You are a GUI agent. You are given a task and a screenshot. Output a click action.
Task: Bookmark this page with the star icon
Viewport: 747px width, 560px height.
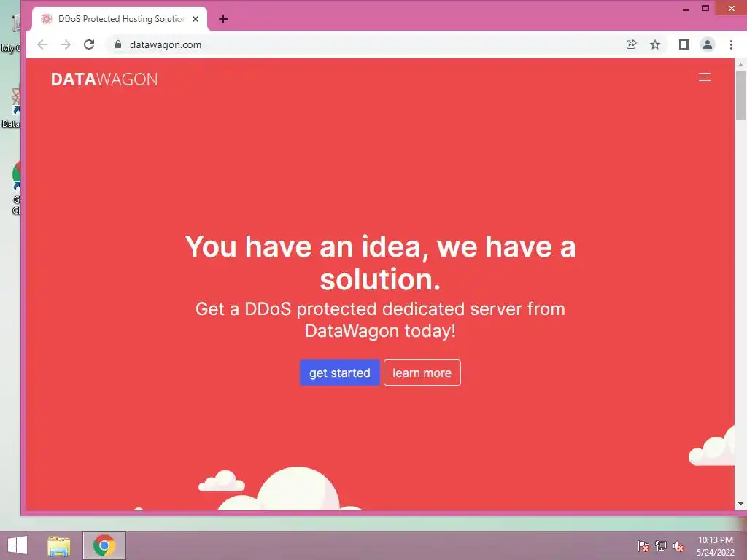point(655,44)
